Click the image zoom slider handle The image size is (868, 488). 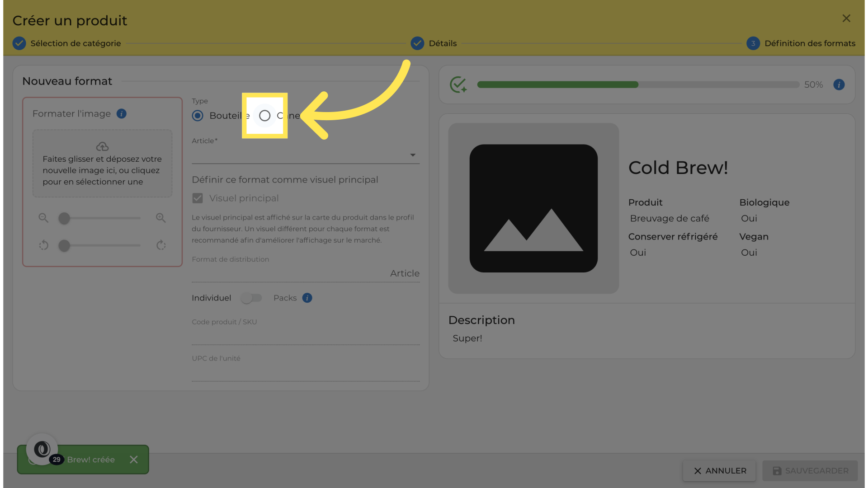pos(64,218)
